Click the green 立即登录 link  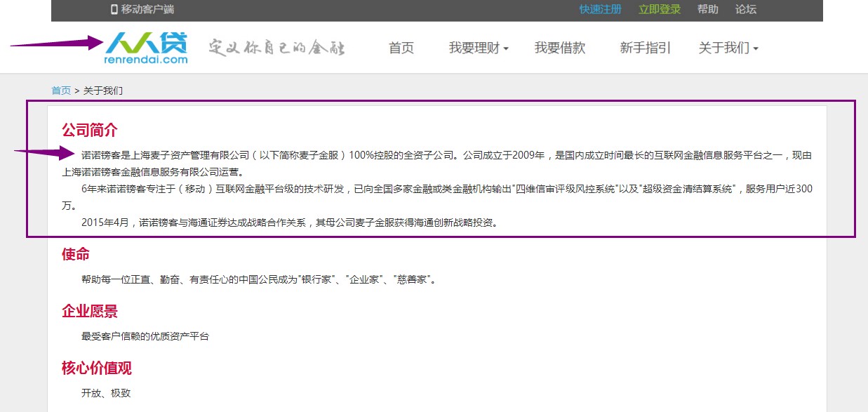tap(660, 9)
